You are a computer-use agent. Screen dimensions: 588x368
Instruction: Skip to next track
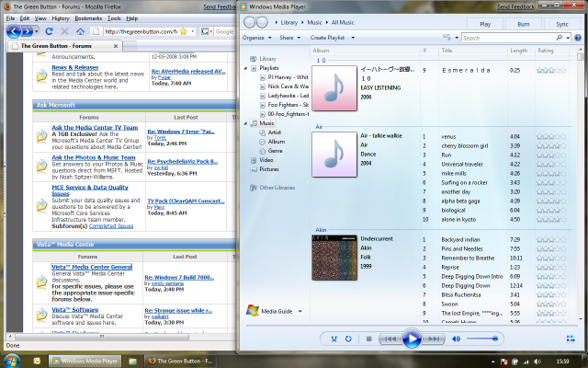click(x=434, y=339)
